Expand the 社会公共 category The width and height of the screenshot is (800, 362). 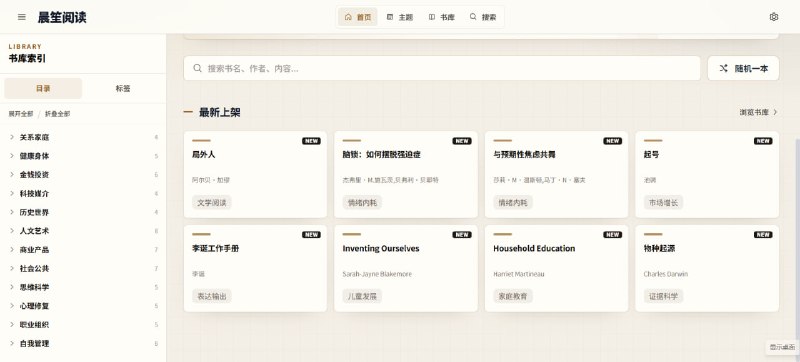pos(83,269)
